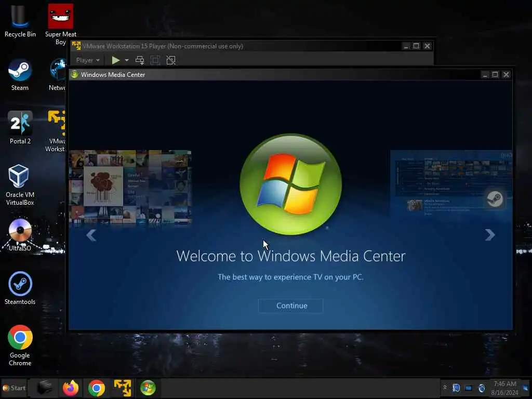The height and width of the screenshot is (399, 532).
Task: Open the Player menu in VMware
Action: point(88,60)
